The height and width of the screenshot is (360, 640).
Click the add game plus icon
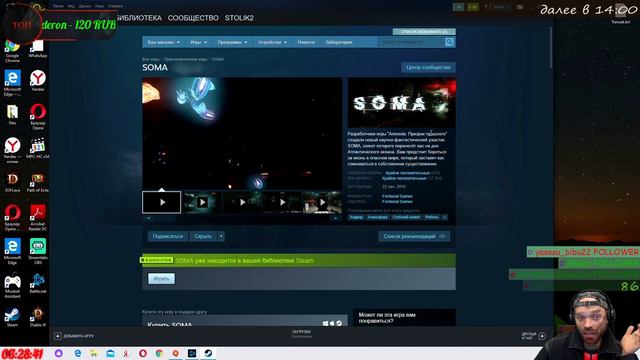[58, 336]
